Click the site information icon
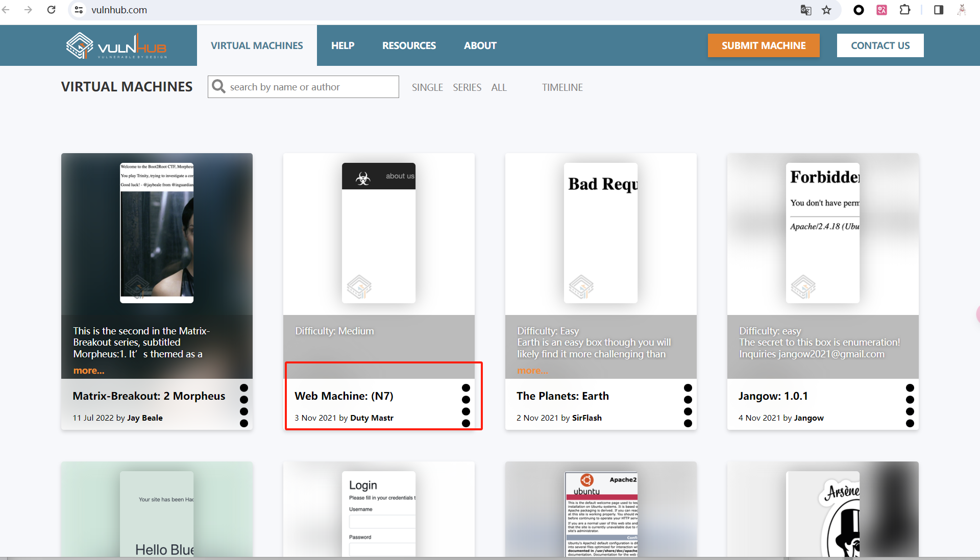This screenshot has width=980, height=560. pyautogui.click(x=78, y=10)
